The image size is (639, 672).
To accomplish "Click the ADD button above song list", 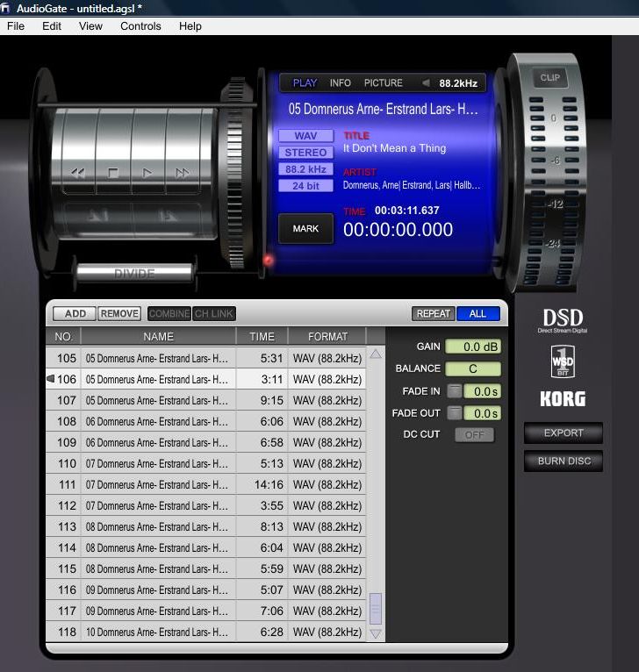I will [75, 313].
